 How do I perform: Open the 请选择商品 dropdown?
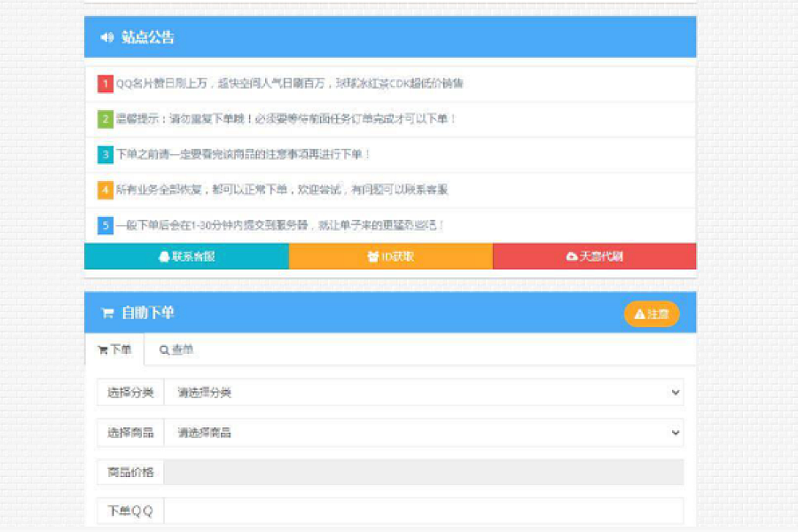[424, 433]
